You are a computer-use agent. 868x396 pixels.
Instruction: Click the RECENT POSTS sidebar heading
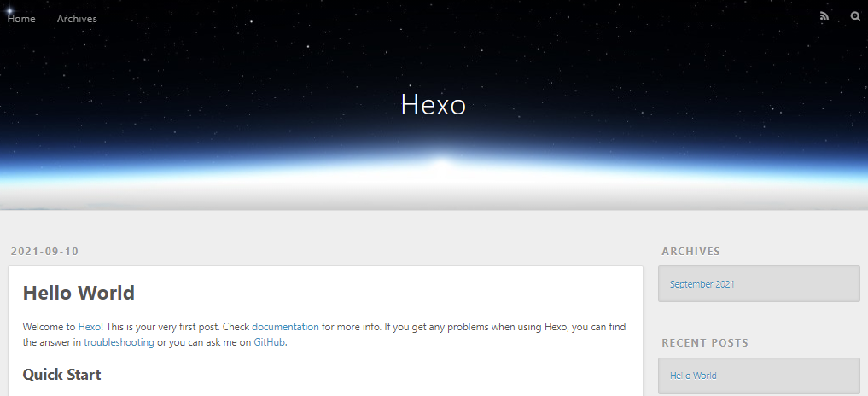click(x=705, y=343)
